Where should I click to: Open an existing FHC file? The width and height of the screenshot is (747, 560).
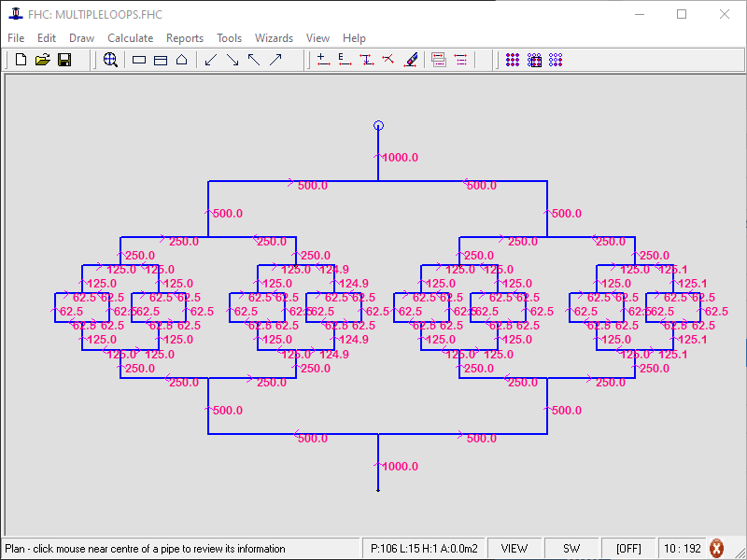(43, 59)
